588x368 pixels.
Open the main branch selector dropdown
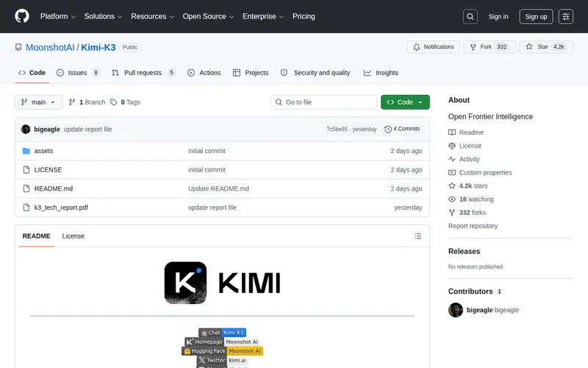coord(39,102)
